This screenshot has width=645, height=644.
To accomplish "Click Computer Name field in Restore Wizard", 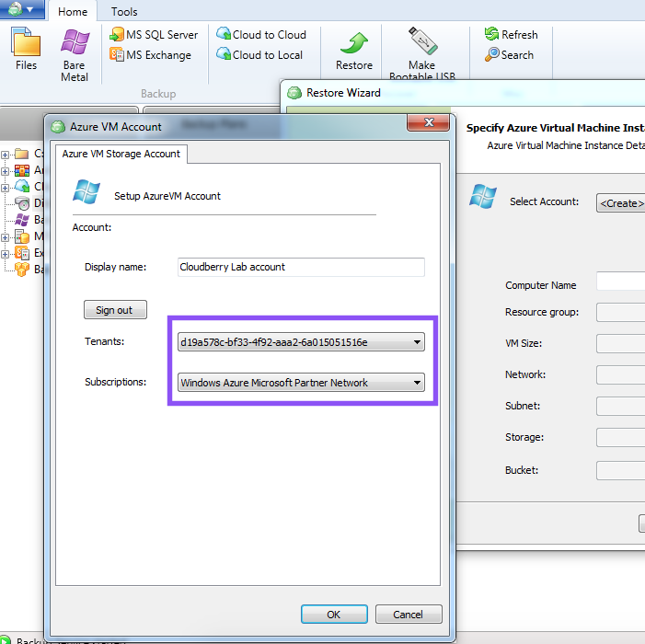I will 620,282.
